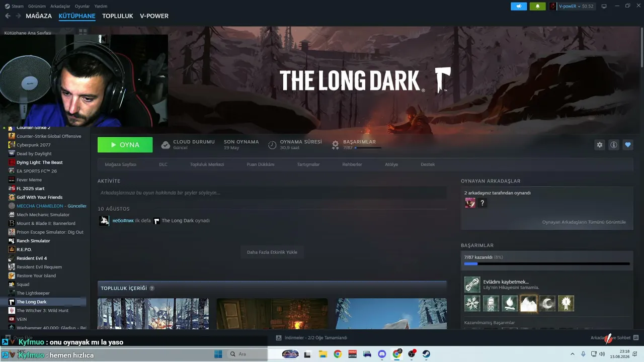
Task: Click the activity comment input field
Action: 272,193
